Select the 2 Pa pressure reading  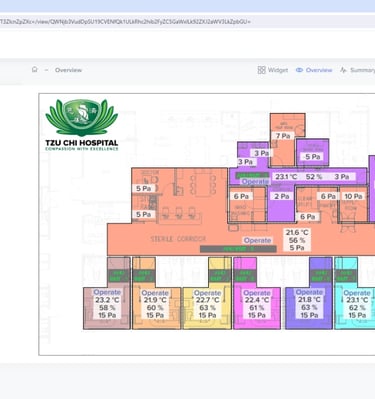[282, 196]
